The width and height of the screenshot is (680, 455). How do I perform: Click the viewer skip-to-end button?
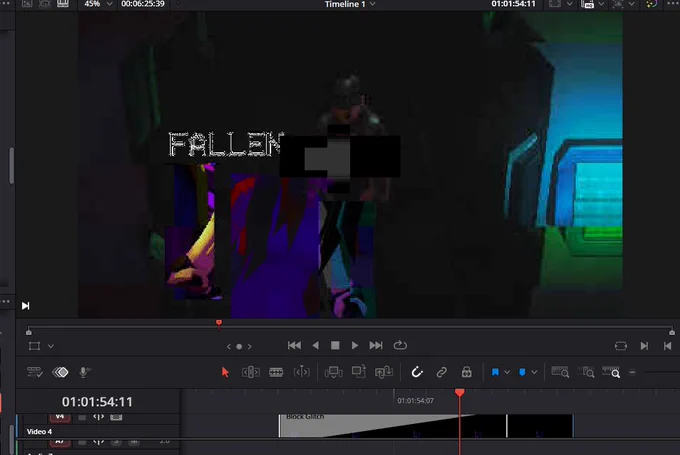[26, 306]
